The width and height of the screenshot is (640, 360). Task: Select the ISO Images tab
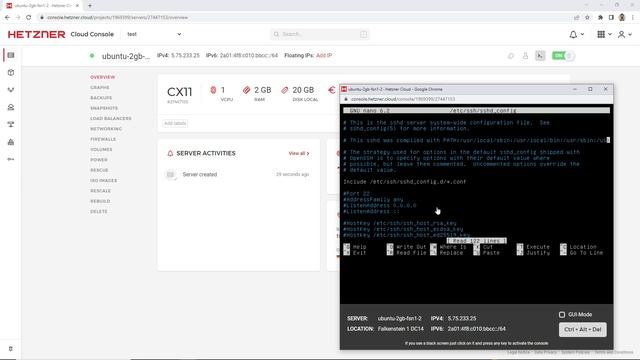click(x=104, y=180)
